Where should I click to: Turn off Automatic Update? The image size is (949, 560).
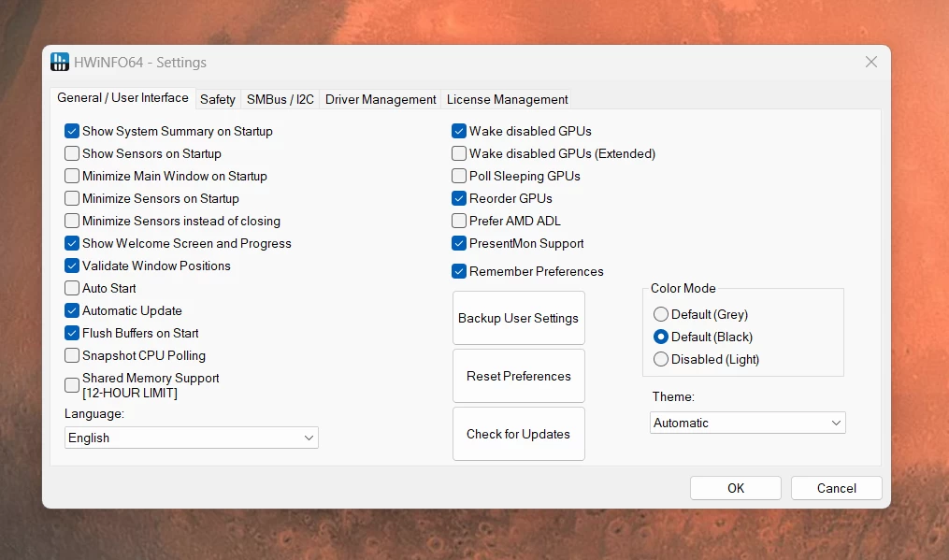click(72, 310)
